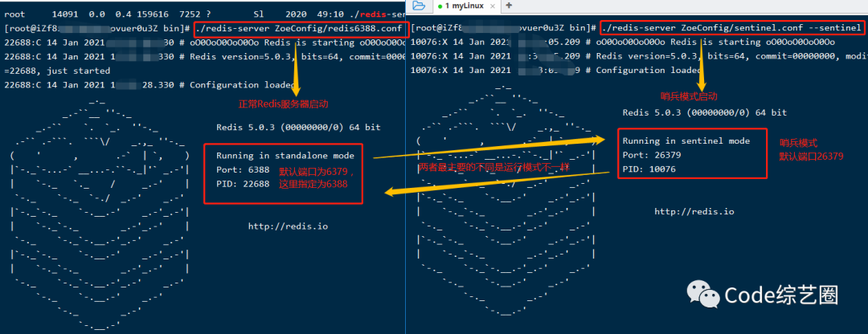Switch to the 1 myLinux tab
The height and width of the screenshot is (334, 868).
pos(466,6)
